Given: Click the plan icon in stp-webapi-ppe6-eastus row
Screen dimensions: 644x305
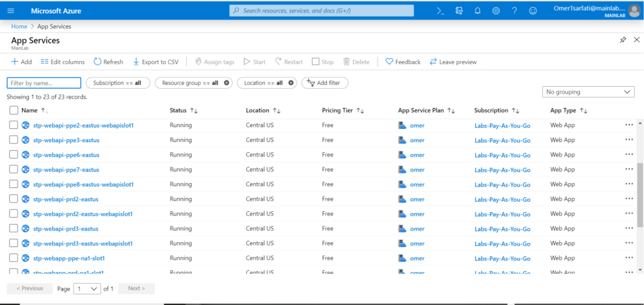Looking at the screenshot, I should coord(402,155).
